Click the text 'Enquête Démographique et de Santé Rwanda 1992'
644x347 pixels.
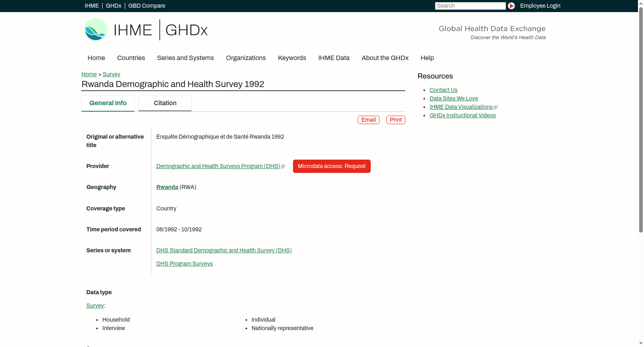point(220,137)
